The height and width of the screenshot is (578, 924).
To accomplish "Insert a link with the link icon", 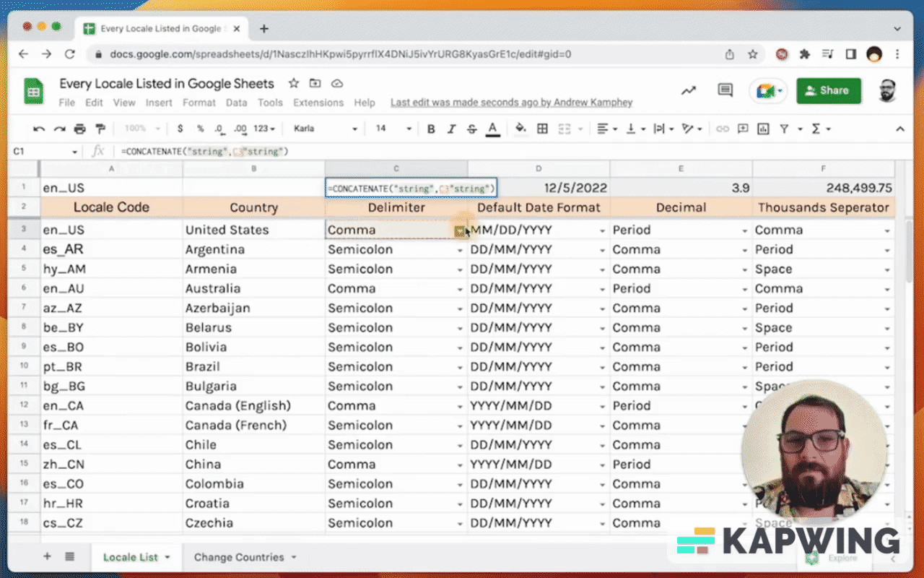I will tap(722, 129).
